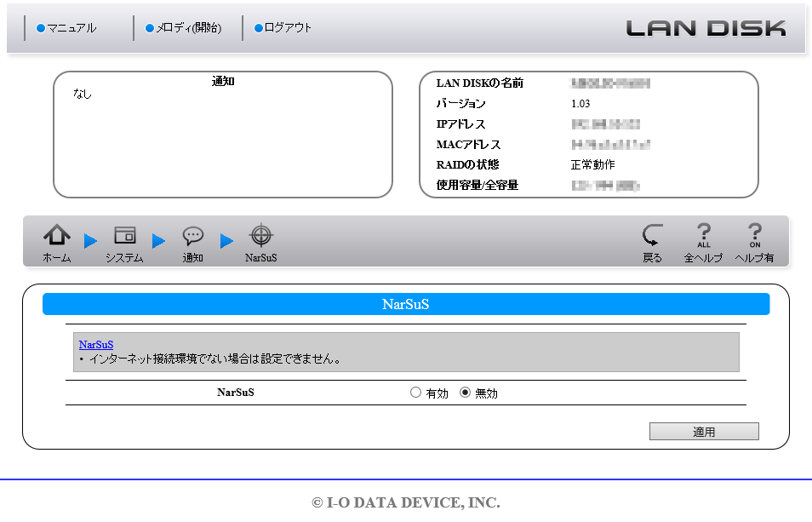Image resolution: width=812 pixels, height=522 pixels.
Task: Open the マニュアル menu item
Action: pyautogui.click(x=66, y=28)
